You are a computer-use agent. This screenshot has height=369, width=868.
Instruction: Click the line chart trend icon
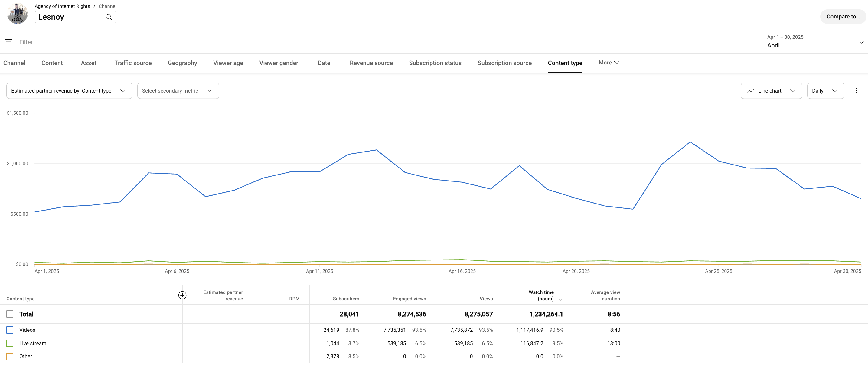(750, 91)
